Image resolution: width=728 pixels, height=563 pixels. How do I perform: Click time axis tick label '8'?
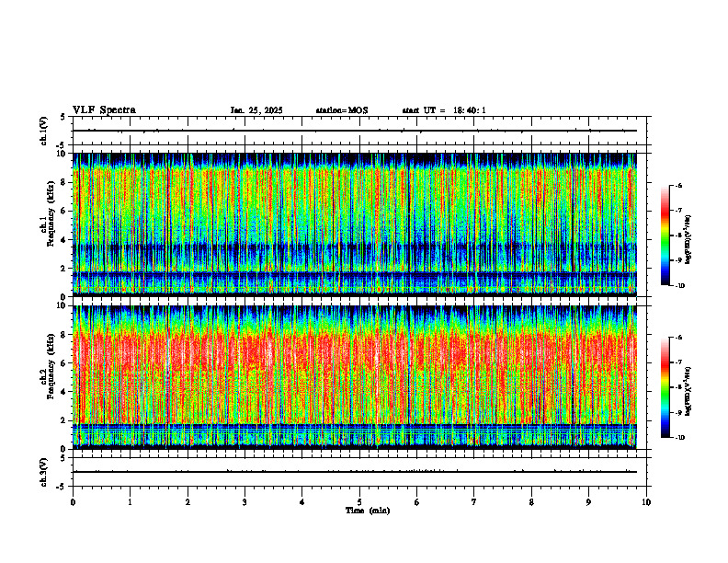tap(531, 502)
